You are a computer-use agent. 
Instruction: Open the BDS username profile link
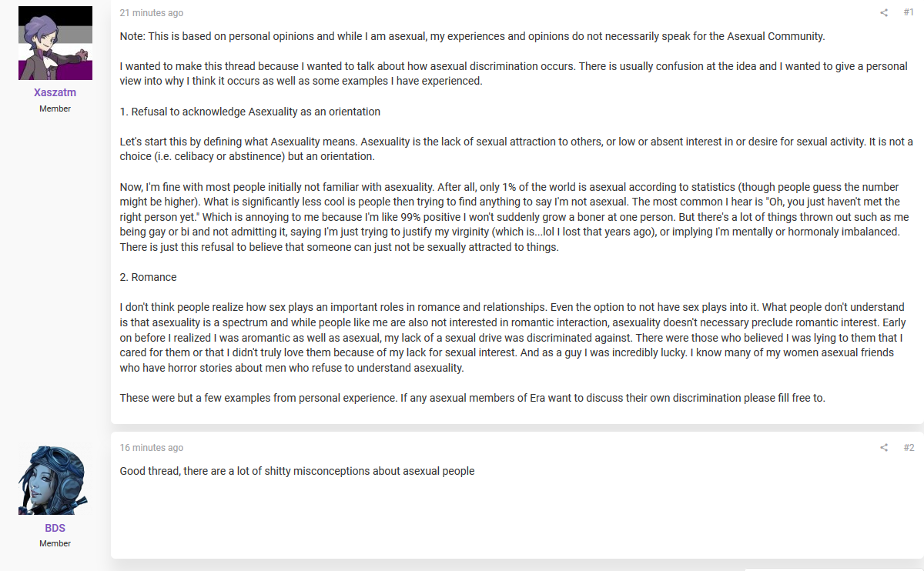[55, 528]
